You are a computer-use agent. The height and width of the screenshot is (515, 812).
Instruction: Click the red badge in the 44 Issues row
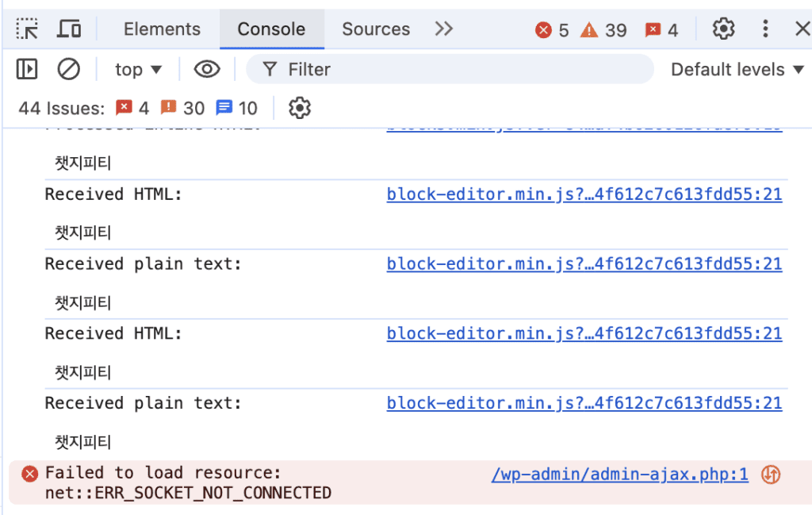coord(132,108)
